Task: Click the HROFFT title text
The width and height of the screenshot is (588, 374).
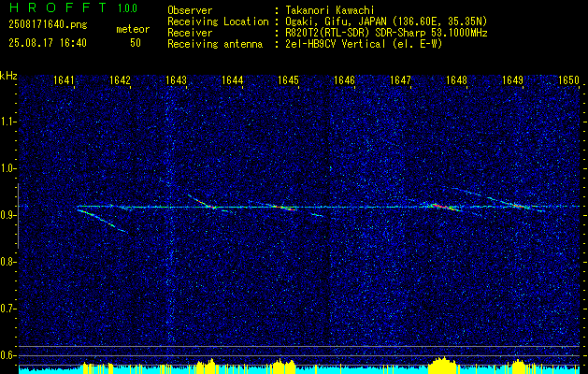Action: (x=58, y=7)
